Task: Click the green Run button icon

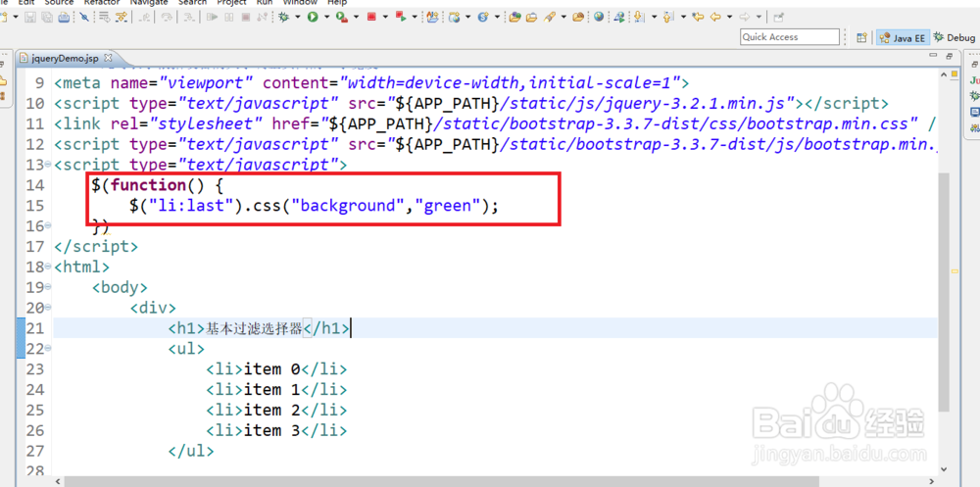Action: (313, 17)
